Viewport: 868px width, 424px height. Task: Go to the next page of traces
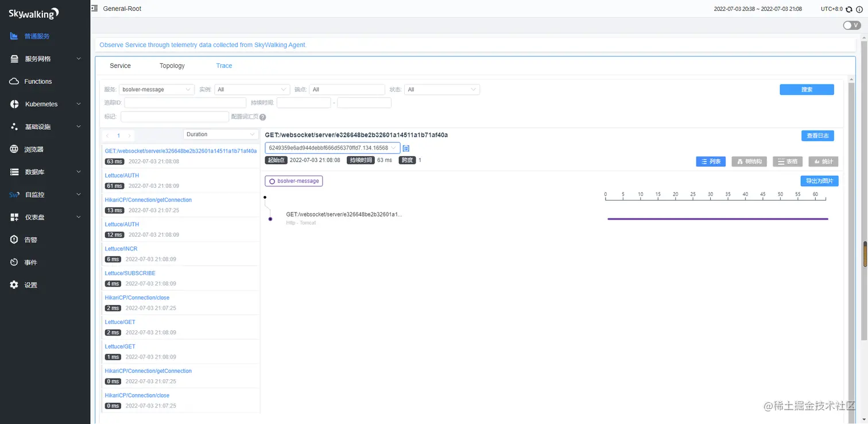tap(130, 136)
